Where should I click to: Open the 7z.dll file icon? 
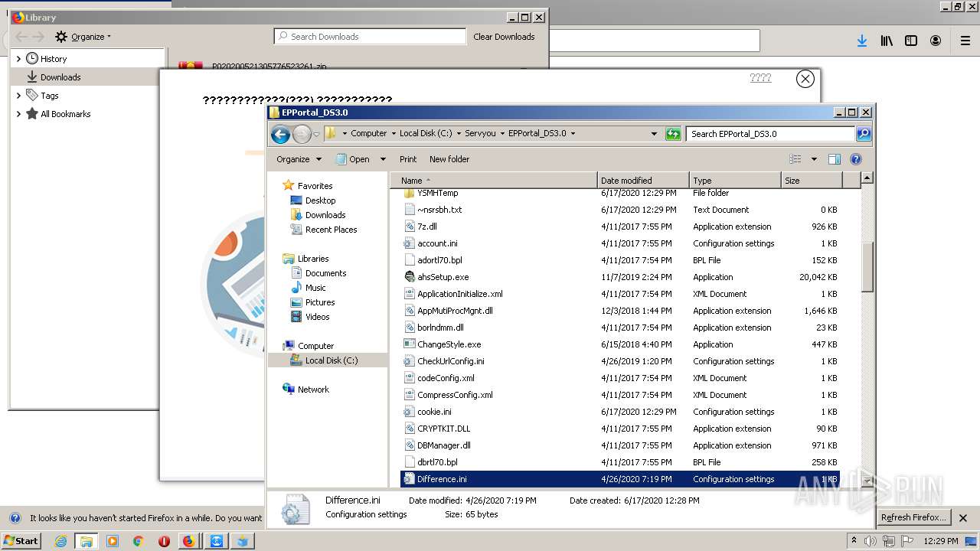[410, 227]
